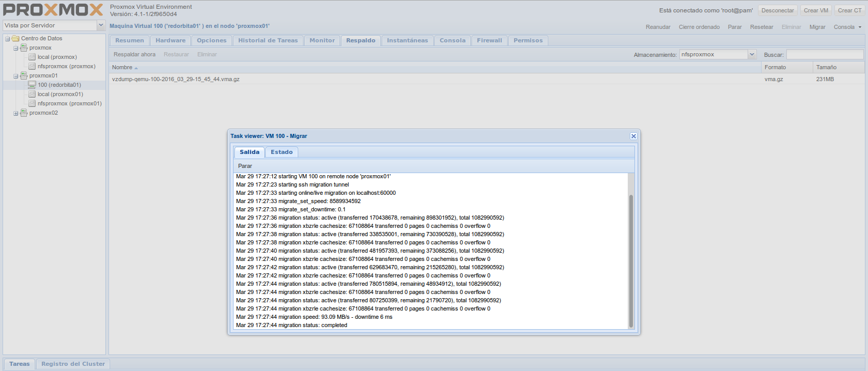Click Respaldar ahora to back up now
The height and width of the screenshot is (371, 868).
(134, 54)
